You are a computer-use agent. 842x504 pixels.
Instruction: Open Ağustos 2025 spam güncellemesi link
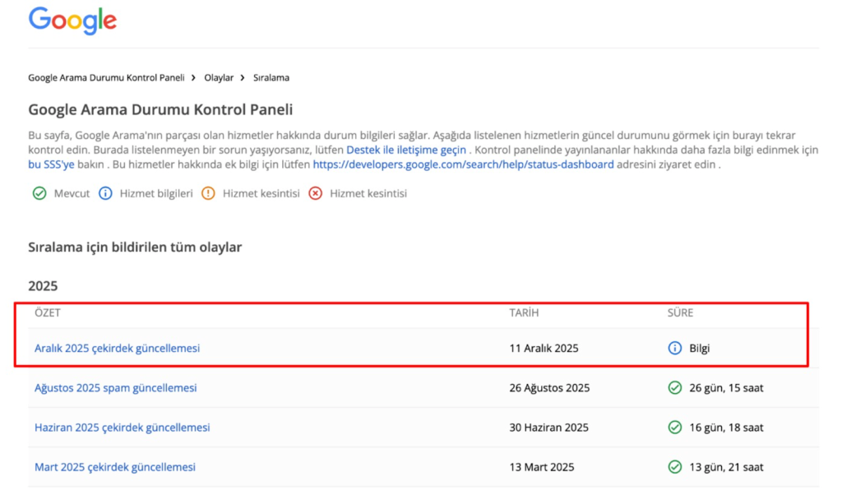coord(115,388)
